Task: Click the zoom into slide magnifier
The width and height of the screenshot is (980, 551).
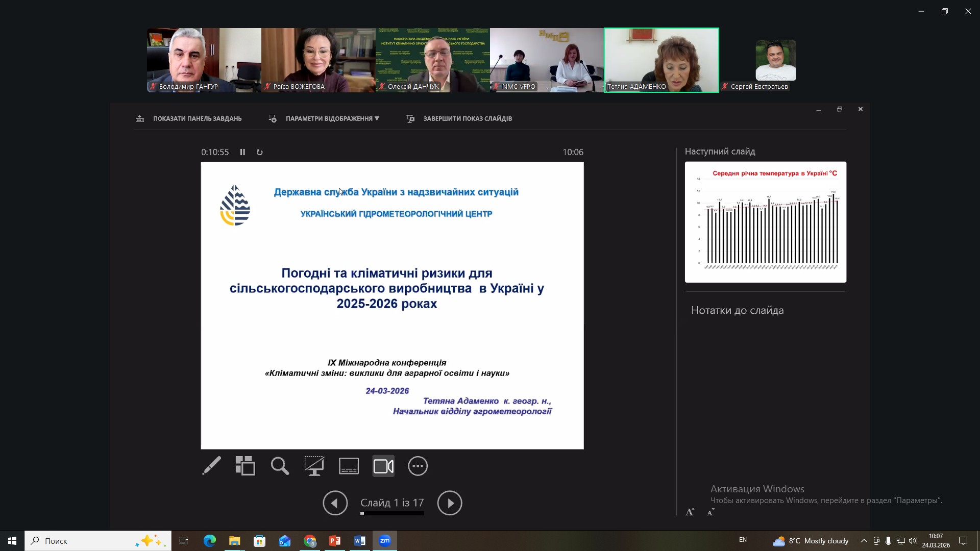Action: (x=280, y=466)
